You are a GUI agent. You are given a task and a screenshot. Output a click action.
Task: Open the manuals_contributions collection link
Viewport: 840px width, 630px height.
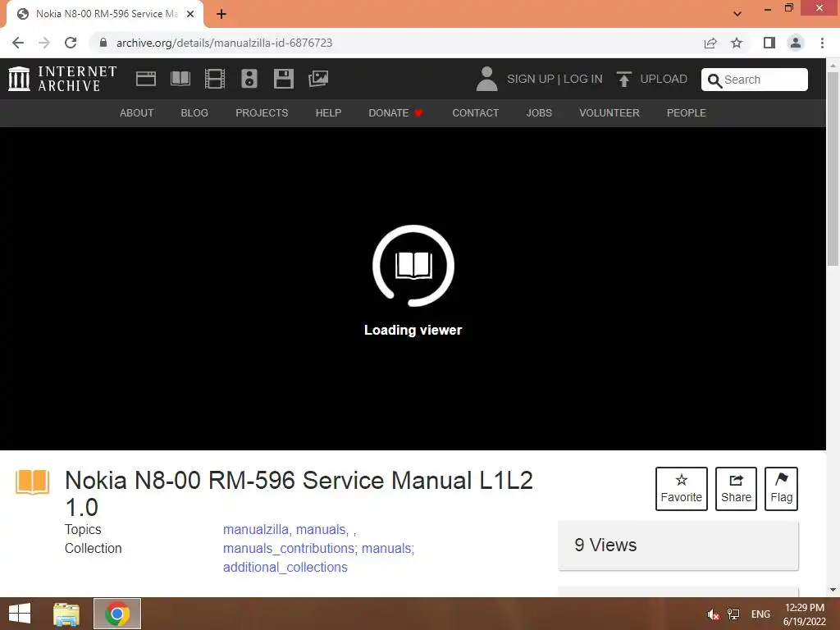289,549
